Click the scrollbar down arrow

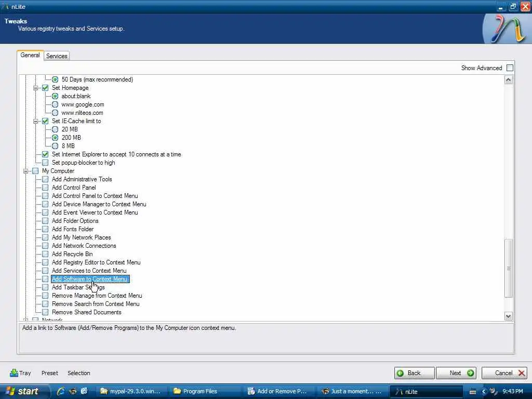508,316
